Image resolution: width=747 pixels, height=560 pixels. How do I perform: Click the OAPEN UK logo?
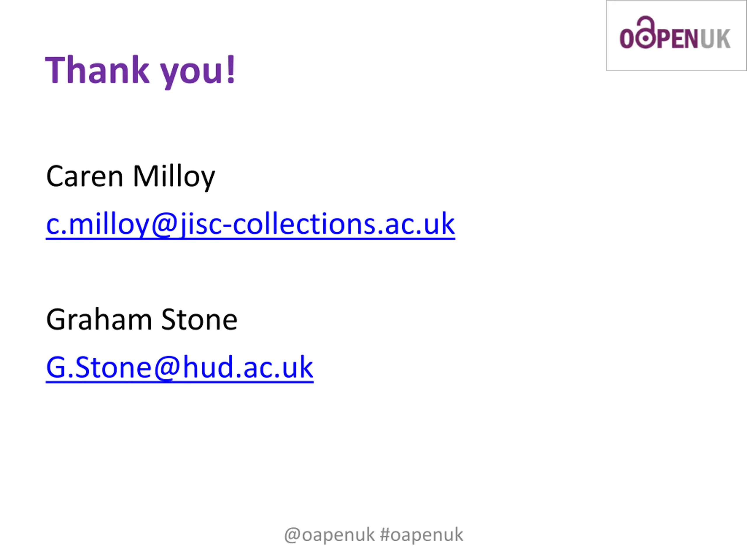(676, 36)
